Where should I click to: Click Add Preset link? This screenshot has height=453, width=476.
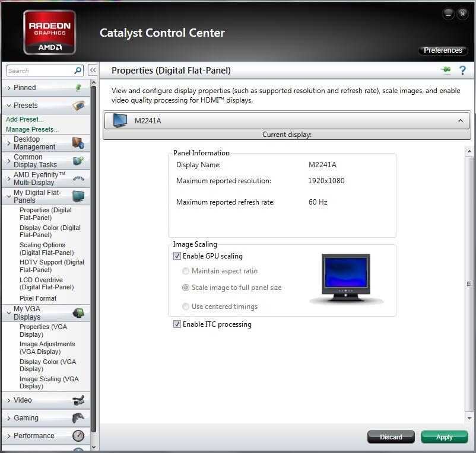point(24,119)
